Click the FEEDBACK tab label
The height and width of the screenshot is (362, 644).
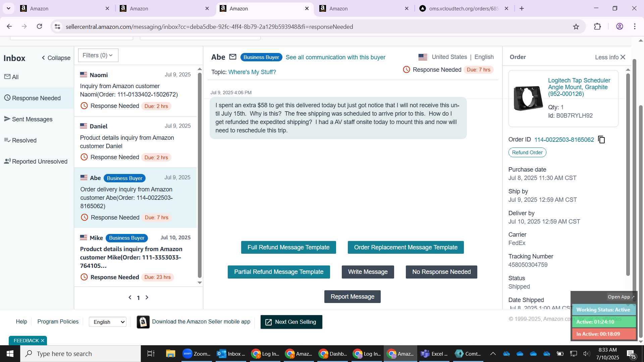point(26,341)
